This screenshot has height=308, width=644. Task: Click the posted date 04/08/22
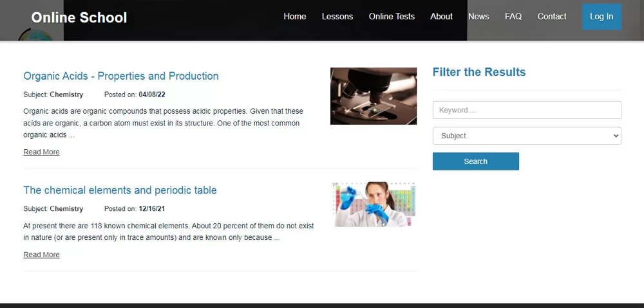(x=152, y=95)
